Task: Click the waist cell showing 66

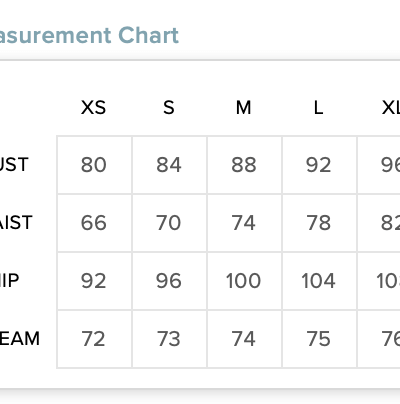Action: (x=94, y=223)
